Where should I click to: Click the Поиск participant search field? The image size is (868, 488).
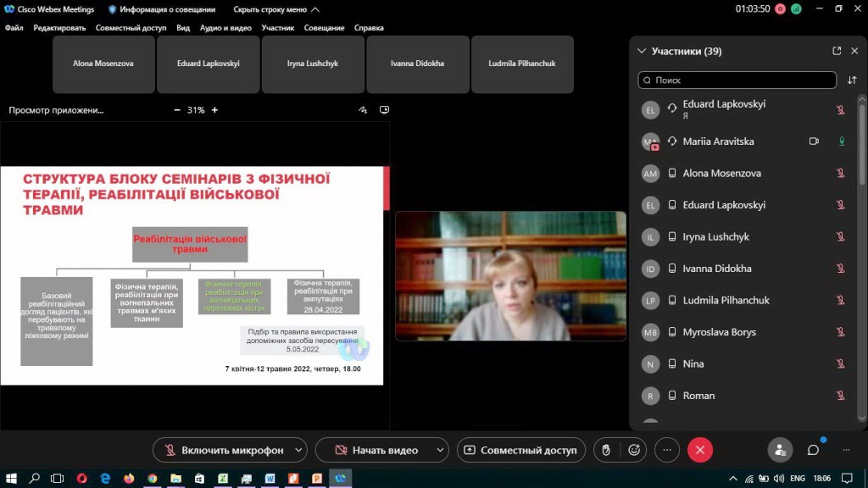click(x=737, y=80)
